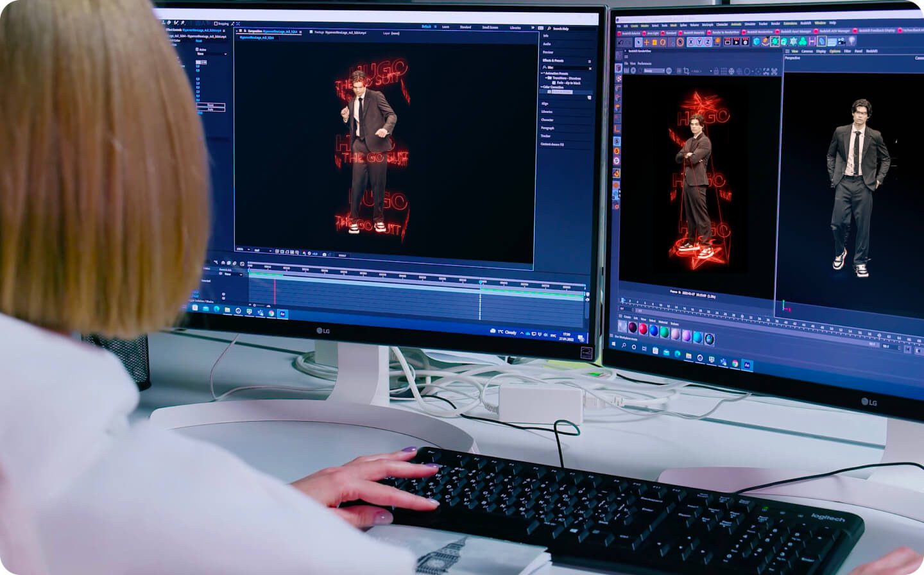The image size is (924, 575).
Task: Toggle the Z axis lock
Action: pyautogui.click(x=707, y=42)
